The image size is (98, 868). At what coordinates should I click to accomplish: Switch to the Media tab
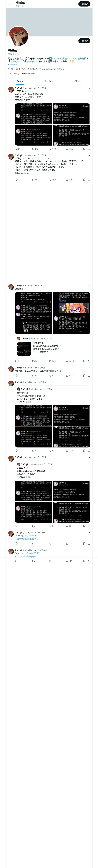tap(78, 81)
